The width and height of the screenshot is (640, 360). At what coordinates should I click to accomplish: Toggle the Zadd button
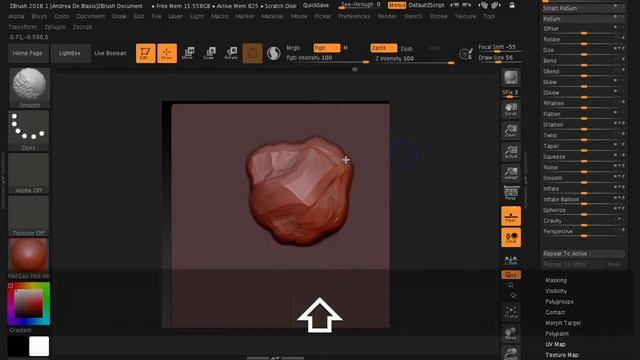384,48
